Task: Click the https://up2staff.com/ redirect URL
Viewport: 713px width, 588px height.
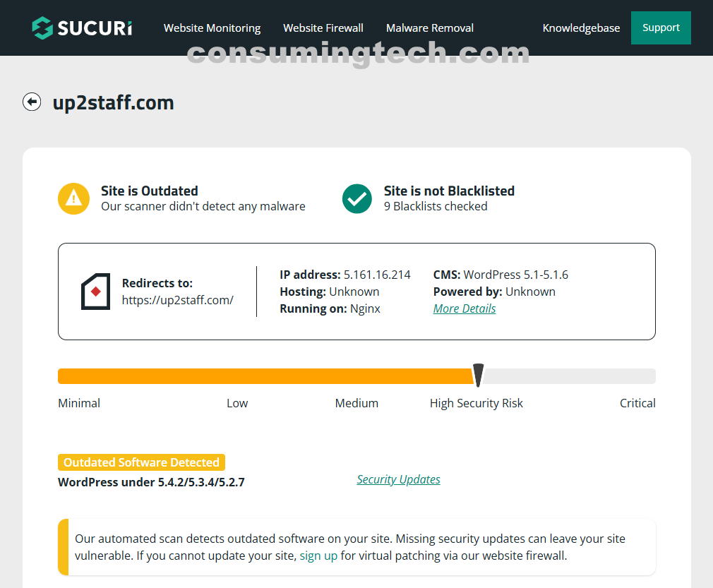Action: (x=178, y=300)
